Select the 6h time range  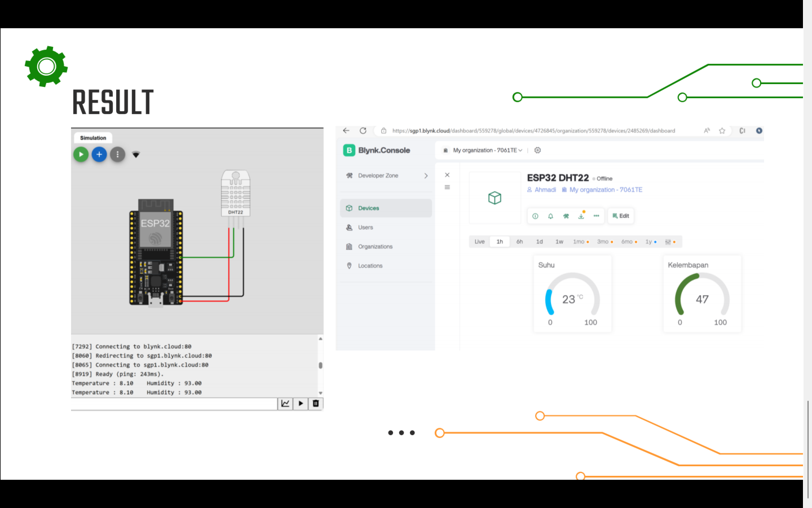click(519, 242)
